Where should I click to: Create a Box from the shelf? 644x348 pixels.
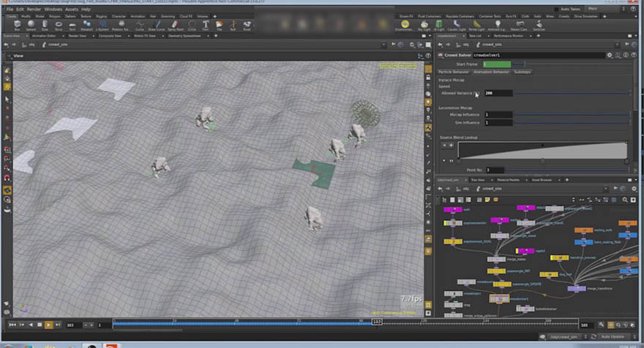click(18, 26)
